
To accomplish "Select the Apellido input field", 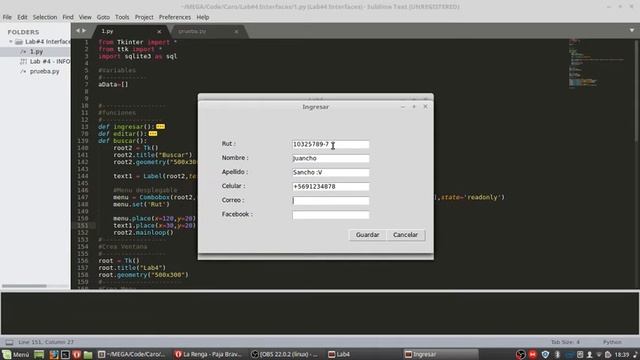I will pyautogui.click(x=331, y=172).
